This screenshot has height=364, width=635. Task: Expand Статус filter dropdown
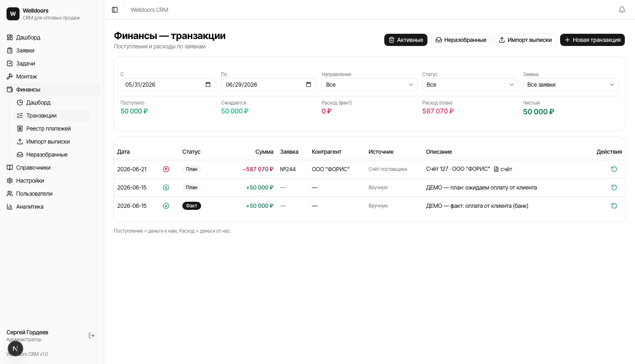[x=470, y=85]
